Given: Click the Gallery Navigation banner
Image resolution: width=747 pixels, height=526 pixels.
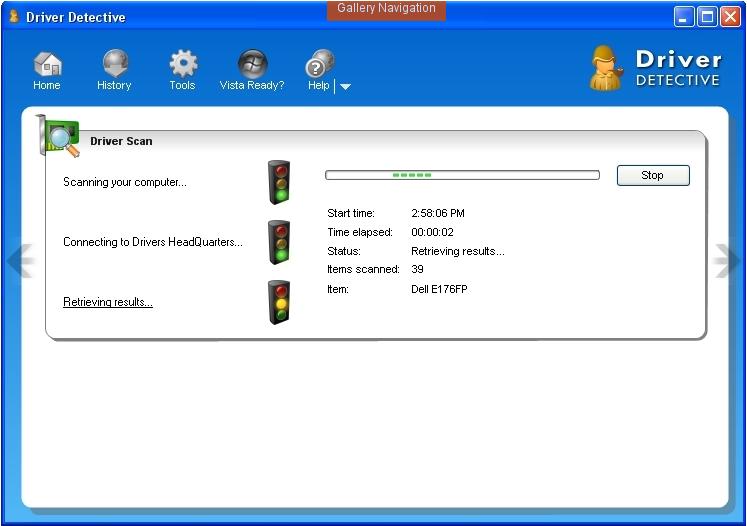Looking at the screenshot, I should [386, 10].
